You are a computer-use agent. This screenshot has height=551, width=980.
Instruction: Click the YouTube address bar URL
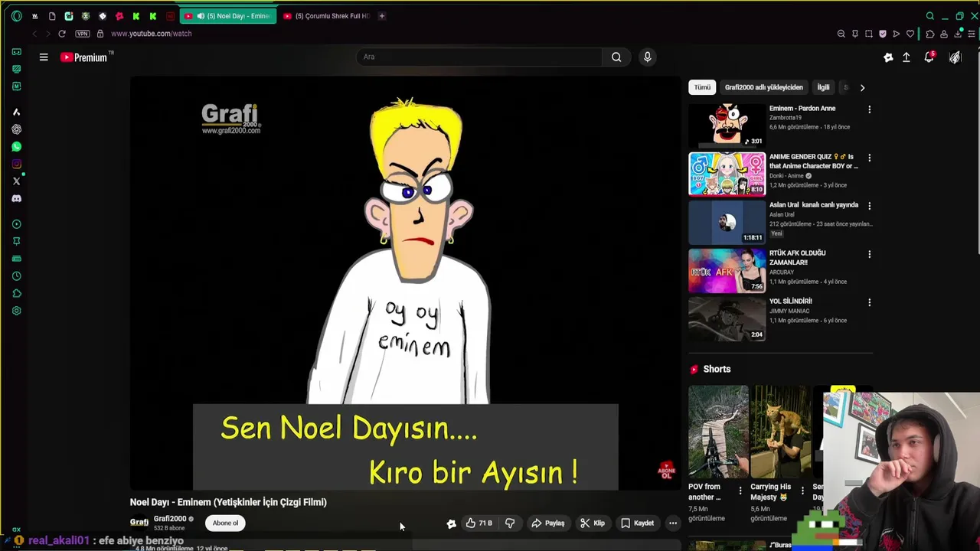[152, 34]
